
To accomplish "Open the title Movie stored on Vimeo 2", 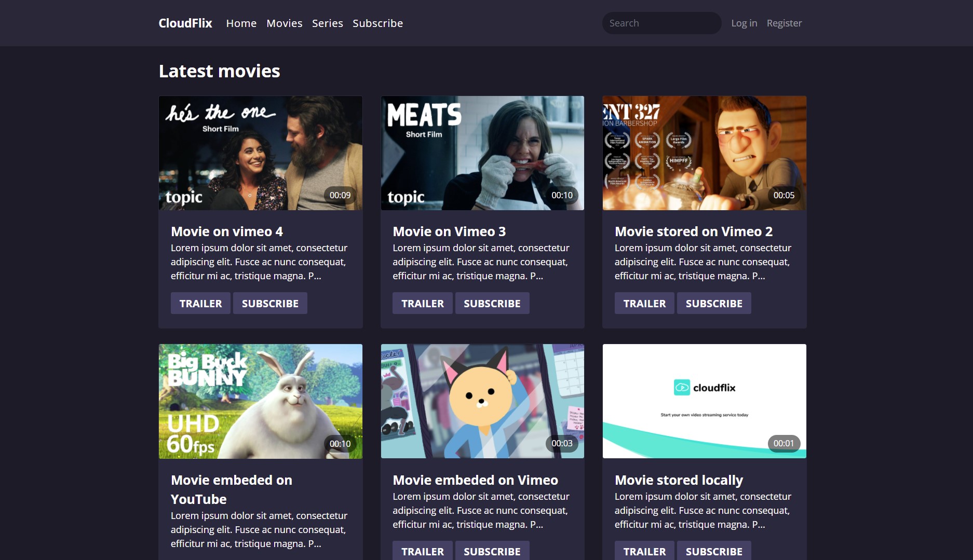I will [x=694, y=231].
